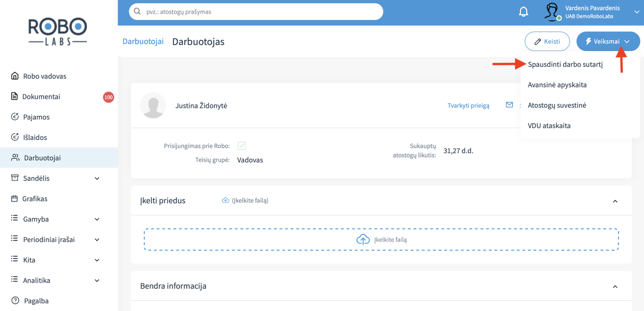Viewport: 644px width, 311px height.
Task: Go to Pajamos section
Action: (x=36, y=117)
